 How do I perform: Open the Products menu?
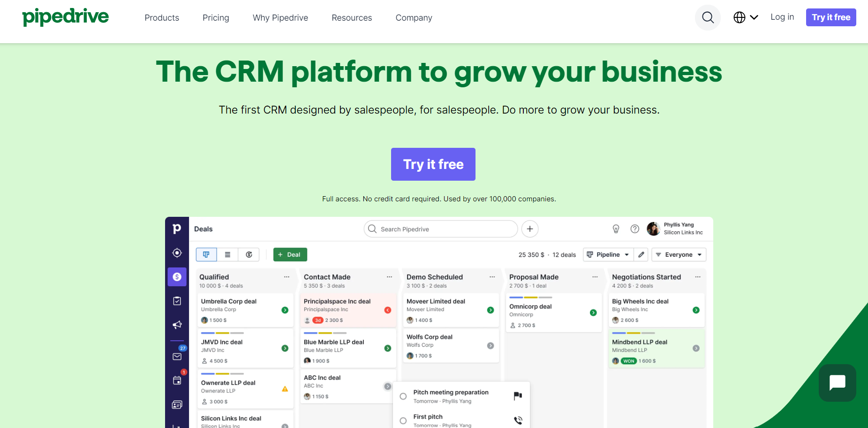162,18
